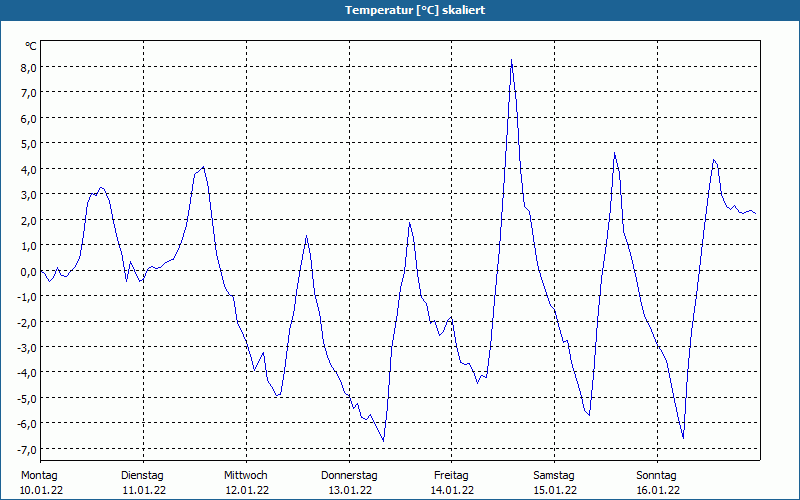Select the -2,0 y-axis label
The width and height of the screenshot is (800, 500).
coord(27,322)
